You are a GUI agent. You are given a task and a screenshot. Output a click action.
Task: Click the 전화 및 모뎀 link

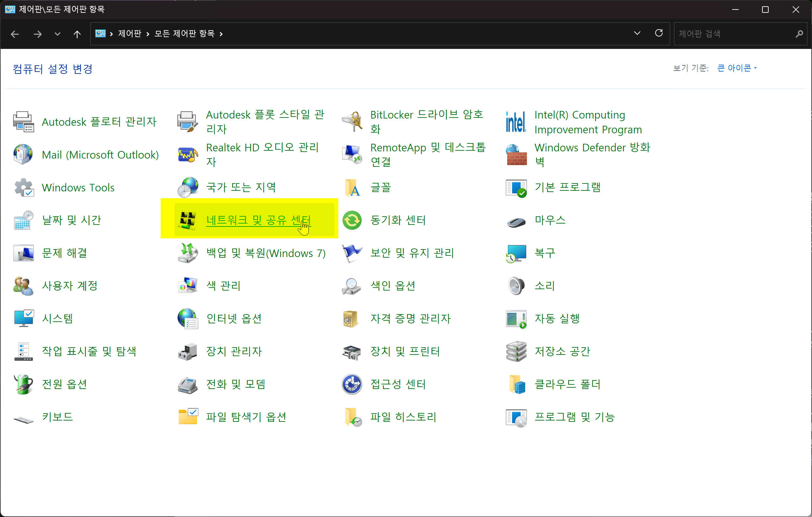(x=236, y=384)
